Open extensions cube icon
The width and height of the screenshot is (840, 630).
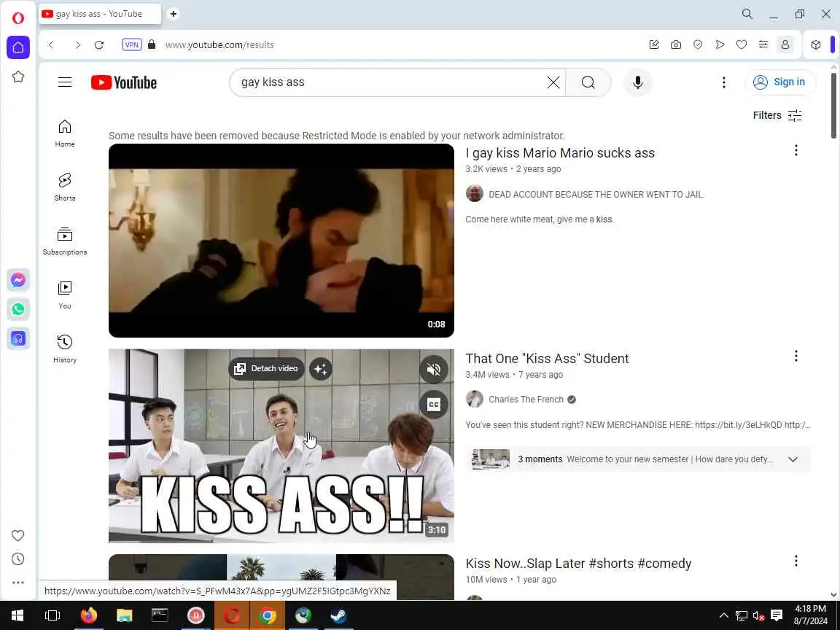tap(816, 44)
